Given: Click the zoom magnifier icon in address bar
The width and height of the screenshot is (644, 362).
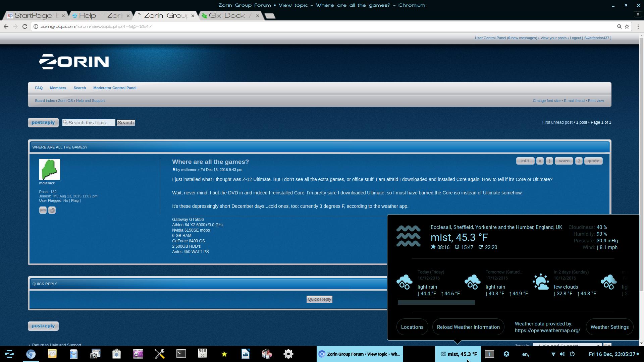Looking at the screenshot, I should 619,26.
